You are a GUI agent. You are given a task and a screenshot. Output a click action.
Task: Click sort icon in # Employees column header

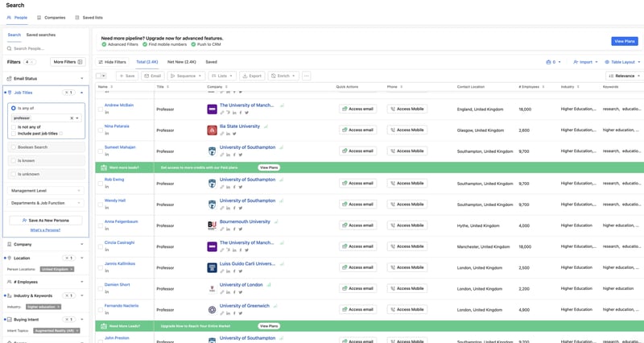[x=543, y=87]
